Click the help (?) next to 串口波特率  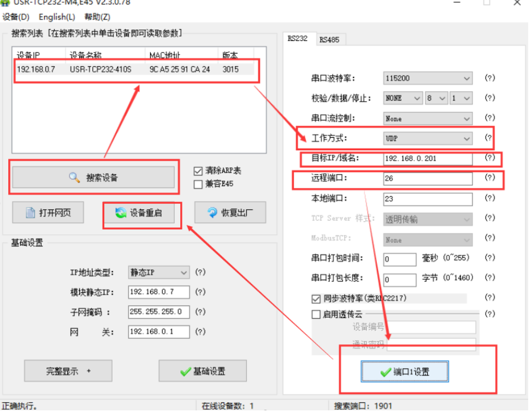490,78
